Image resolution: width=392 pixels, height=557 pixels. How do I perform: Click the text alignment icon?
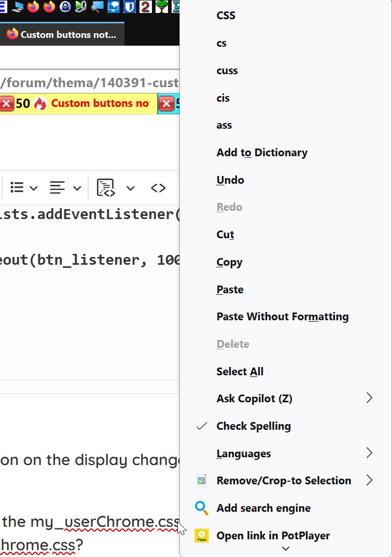pos(57,187)
